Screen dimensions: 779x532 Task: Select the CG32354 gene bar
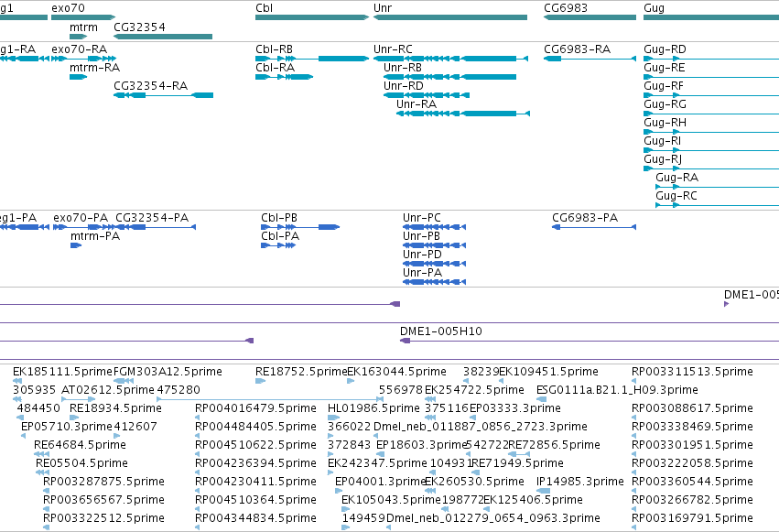163,37
